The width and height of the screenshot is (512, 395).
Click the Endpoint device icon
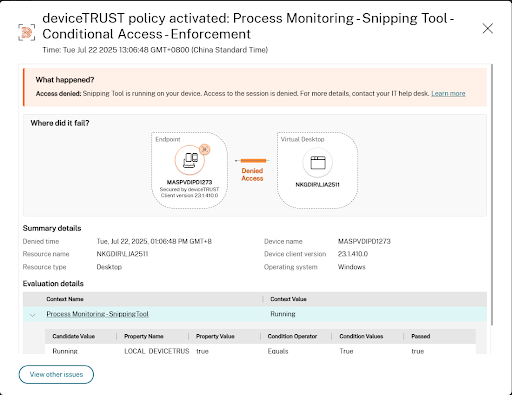(x=190, y=160)
